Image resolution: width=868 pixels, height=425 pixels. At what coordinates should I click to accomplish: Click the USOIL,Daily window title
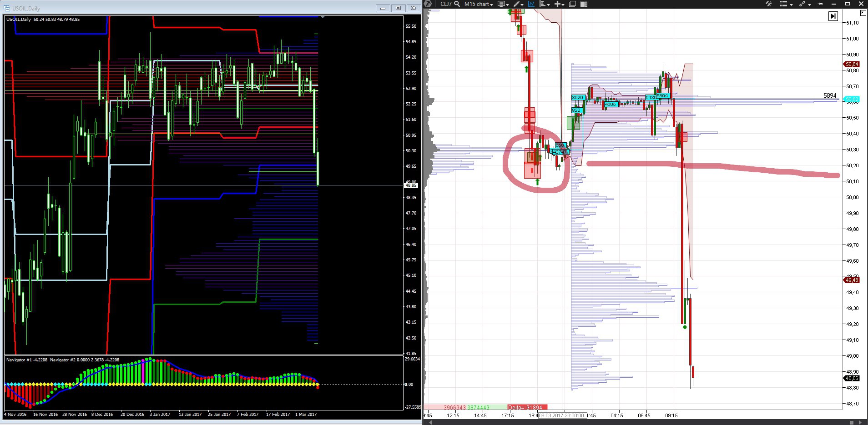click(x=26, y=8)
